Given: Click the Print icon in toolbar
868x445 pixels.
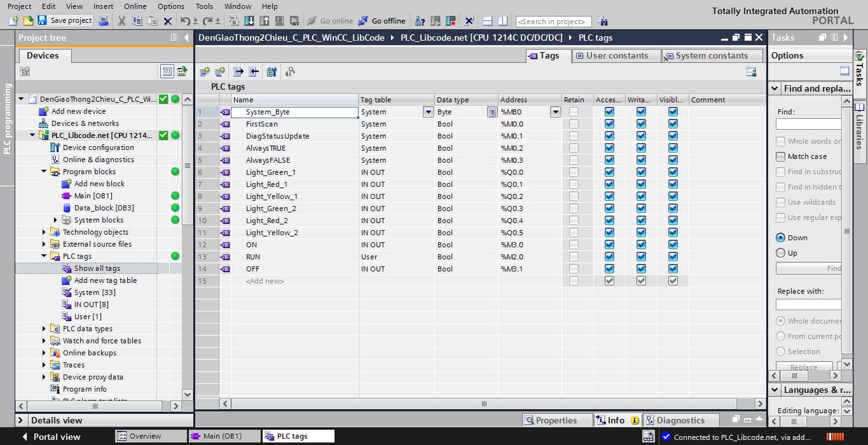Looking at the screenshot, I should point(104,21).
